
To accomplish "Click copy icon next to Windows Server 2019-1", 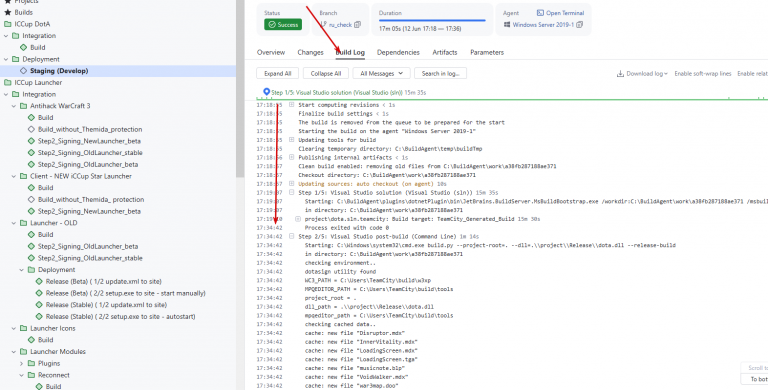I will pos(580,24).
